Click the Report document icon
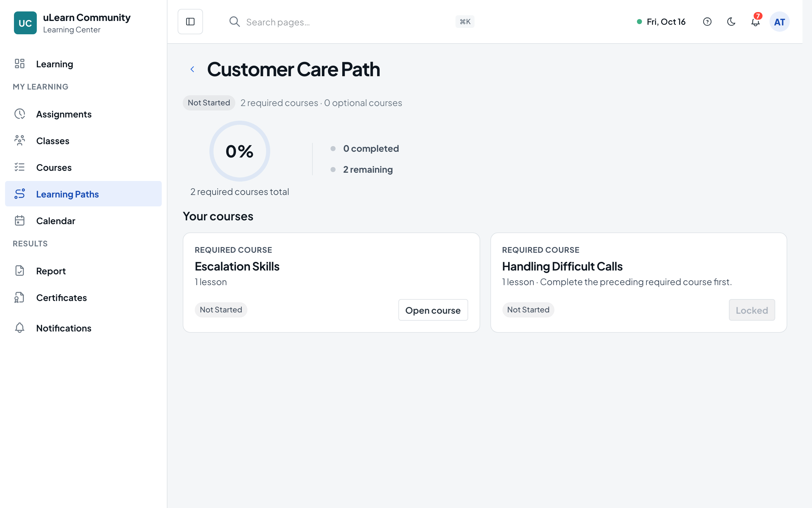 [20, 271]
